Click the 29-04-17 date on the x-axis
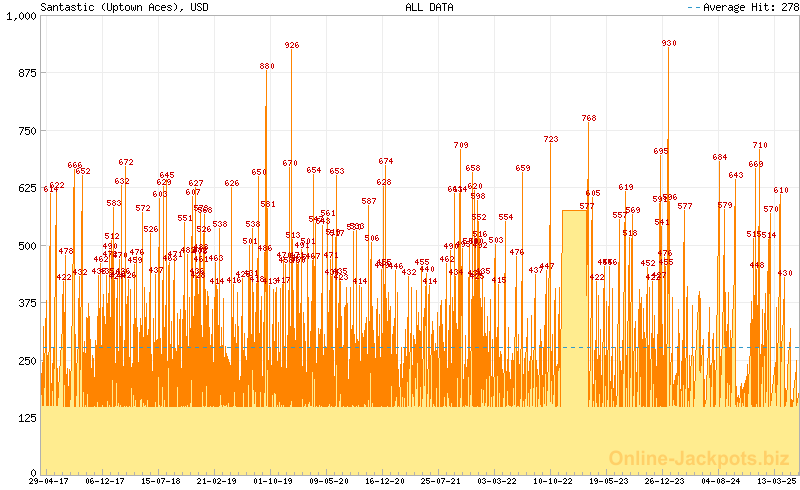Screen dimensions: 800x490 pos(49,481)
